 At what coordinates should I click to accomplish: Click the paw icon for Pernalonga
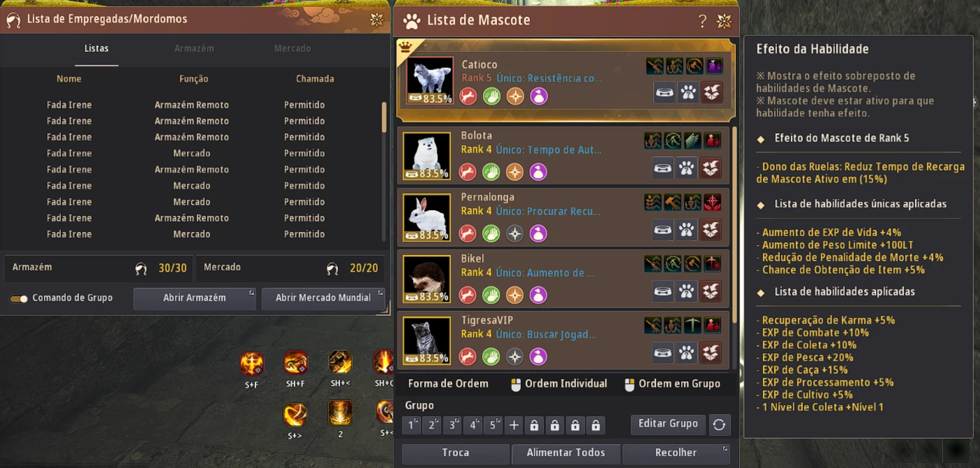click(x=687, y=230)
